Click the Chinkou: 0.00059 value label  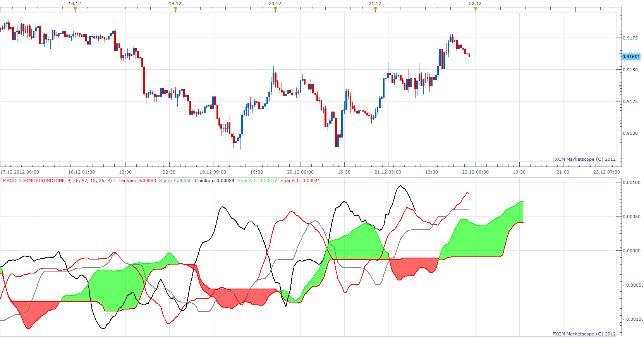[x=215, y=181]
